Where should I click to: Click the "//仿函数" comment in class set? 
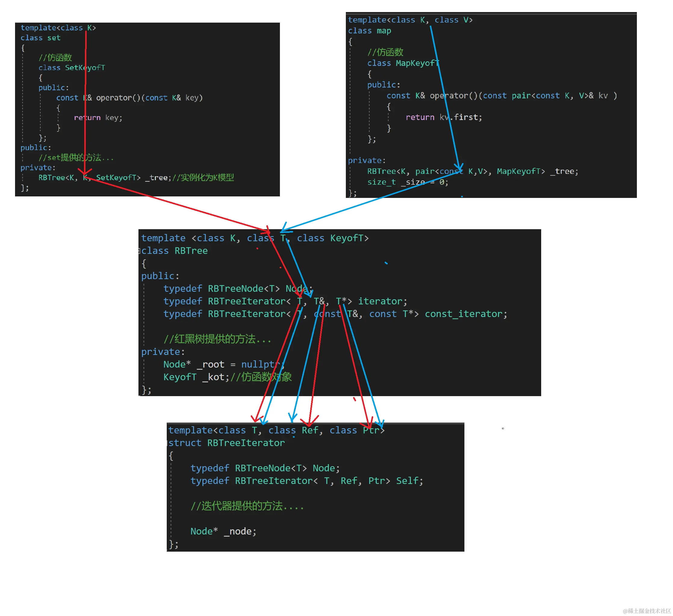[55, 58]
